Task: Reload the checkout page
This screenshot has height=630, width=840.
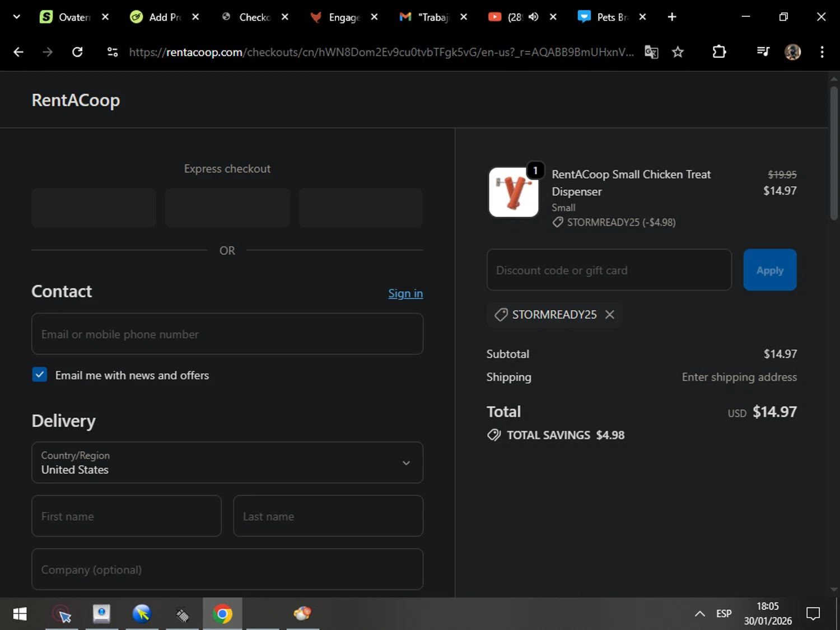Action: click(77, 52)
